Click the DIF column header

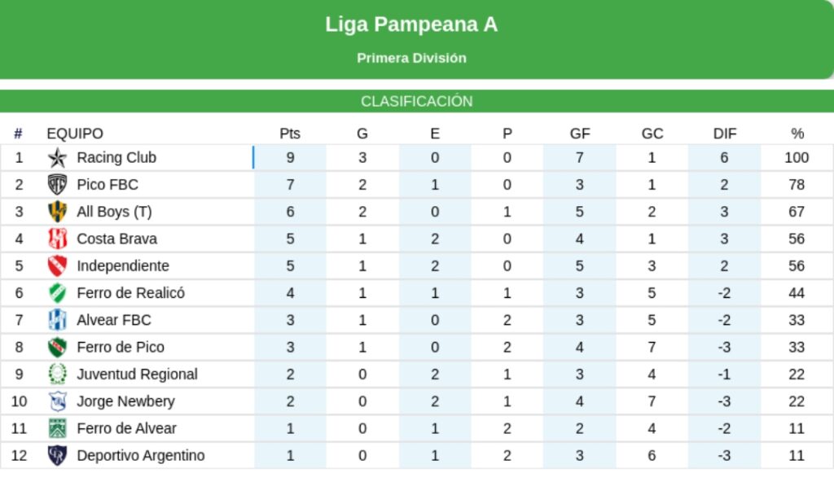click(724, 134)
